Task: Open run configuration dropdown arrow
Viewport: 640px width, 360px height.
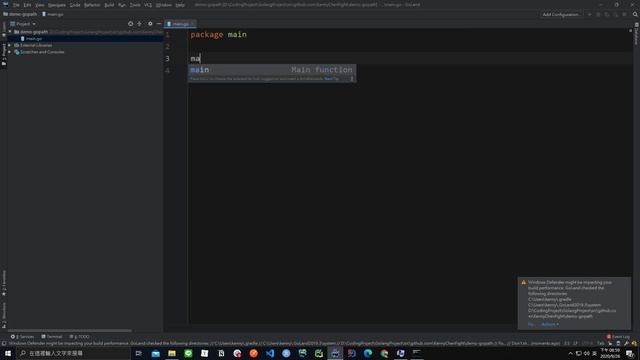Action: (589, 15)
